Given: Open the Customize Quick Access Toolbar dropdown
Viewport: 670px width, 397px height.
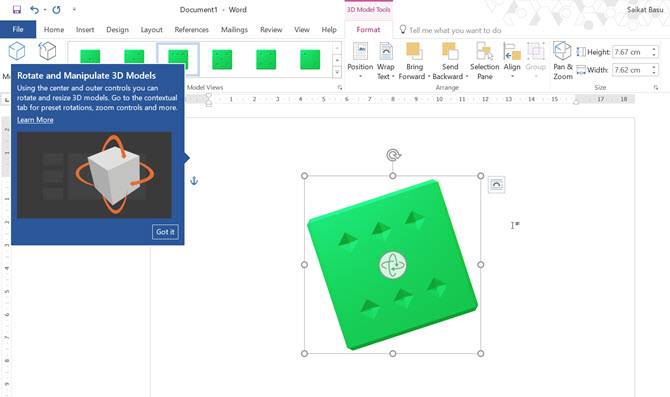Looking at the screenshot, I should 74,9.
